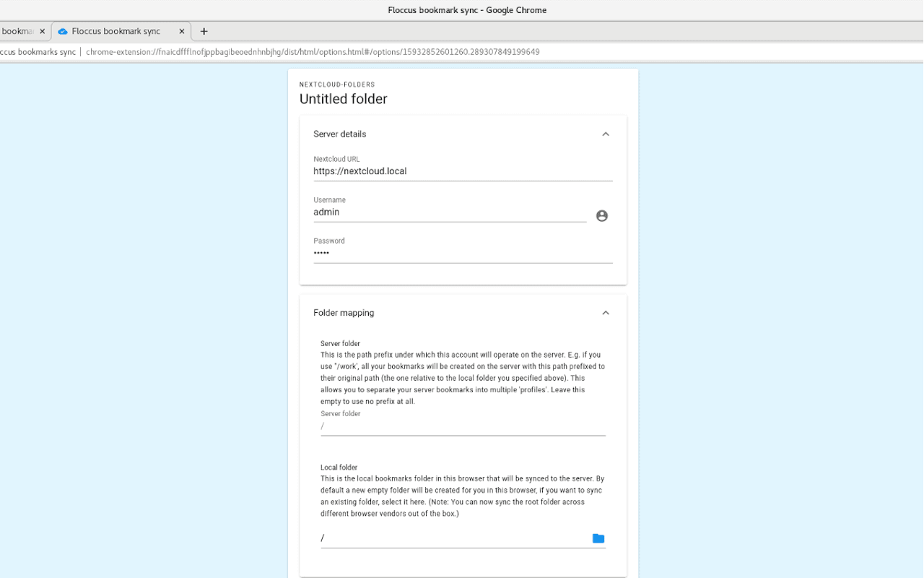This screenshot has height=578, width=924.
Task: Click the Local folder path field
Action: (x=454, y=538)
